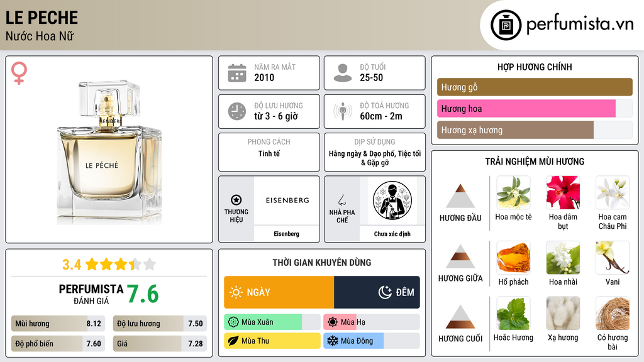Click the Mùa Đông blue season bar
This screenshot has height=362, width=644.
[x=372, y=341]
